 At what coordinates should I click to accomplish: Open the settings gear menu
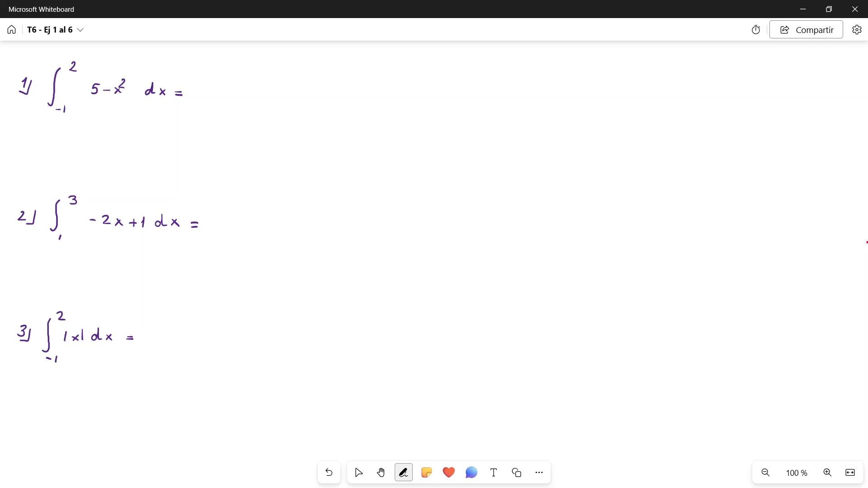(x=857, y=30)
